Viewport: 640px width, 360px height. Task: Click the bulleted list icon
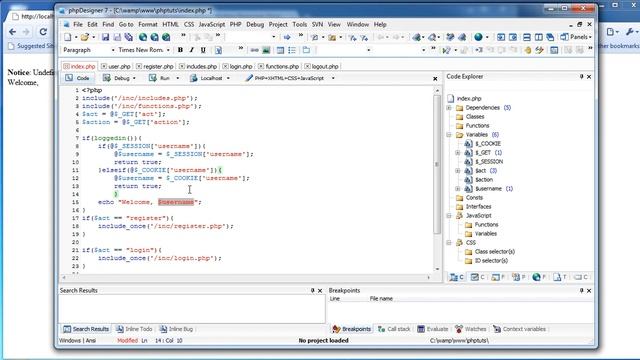(x=292, y=50)
